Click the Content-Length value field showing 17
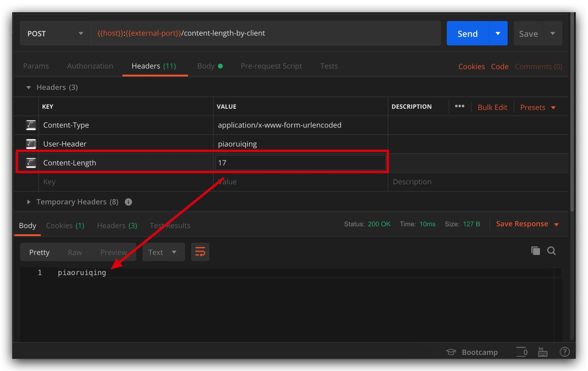This screenshot has width=588, height=371. (x=300, y=163)
